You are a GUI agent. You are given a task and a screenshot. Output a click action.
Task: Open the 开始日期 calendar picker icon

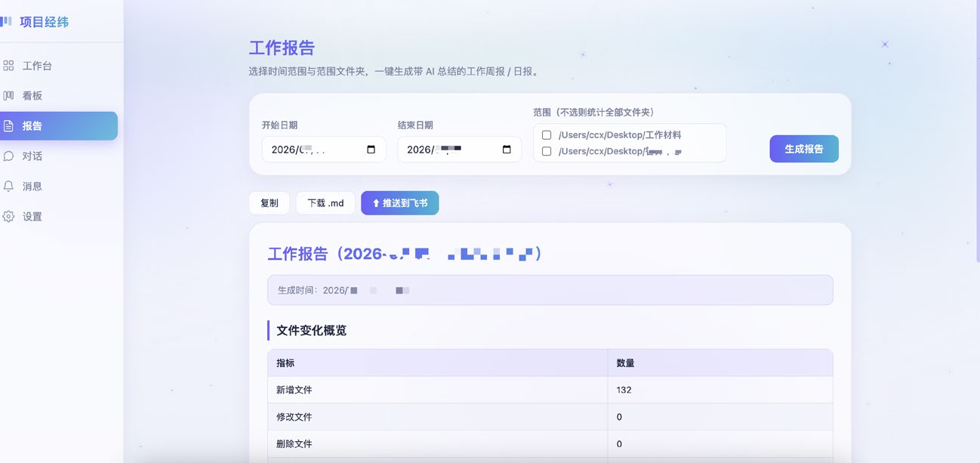[x=371, y=150]
